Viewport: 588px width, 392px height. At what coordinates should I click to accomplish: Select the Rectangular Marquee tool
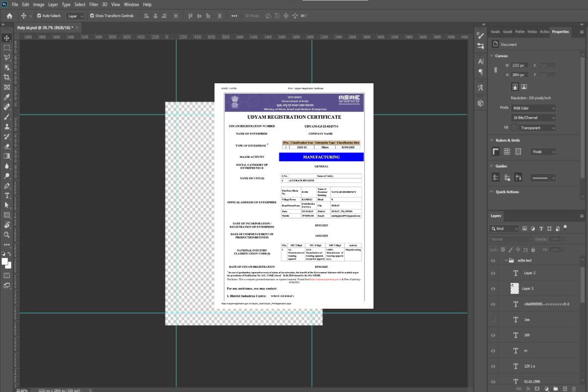(7, 48)
